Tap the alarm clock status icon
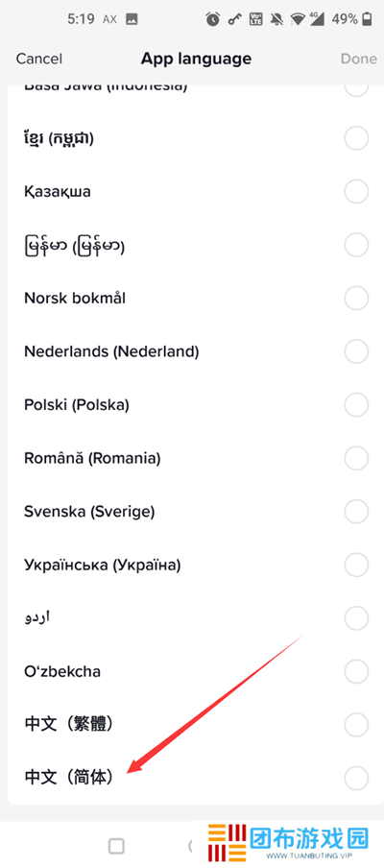Image resolution: width=384 pixels, height=868 pixels. coord(213,19)
